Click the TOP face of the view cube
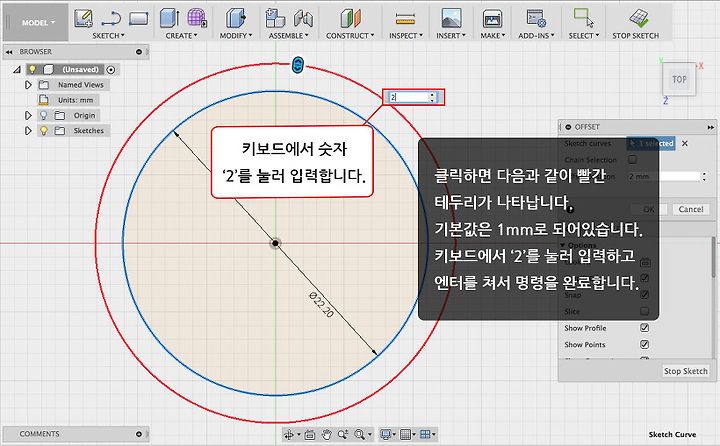The width and height of the screenshot is (720, 446). 679,79
